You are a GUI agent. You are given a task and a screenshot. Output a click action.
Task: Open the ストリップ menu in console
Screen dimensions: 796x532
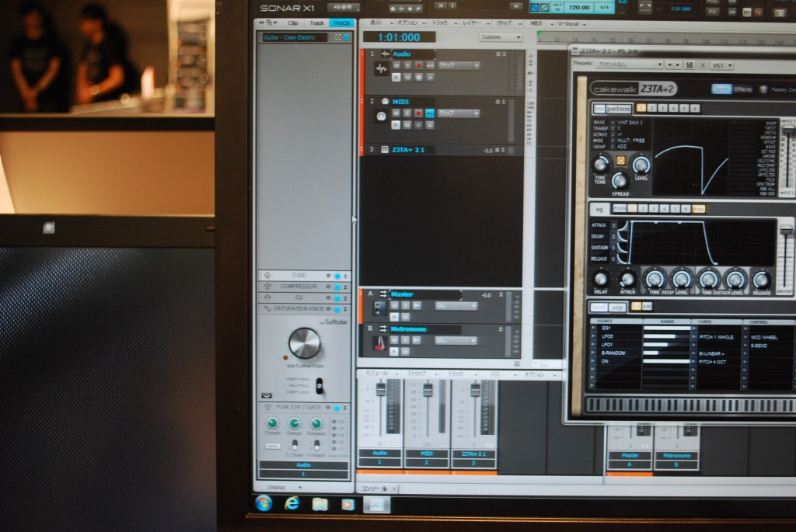[421, 374]
